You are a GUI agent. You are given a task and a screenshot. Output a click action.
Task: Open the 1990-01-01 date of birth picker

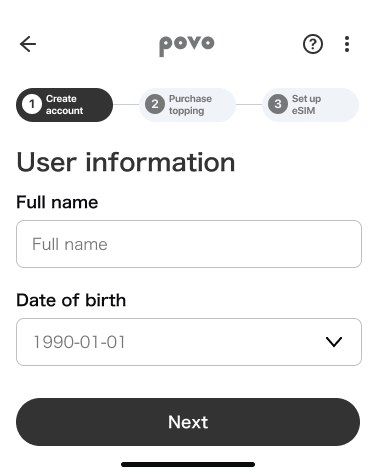[189, 342]
